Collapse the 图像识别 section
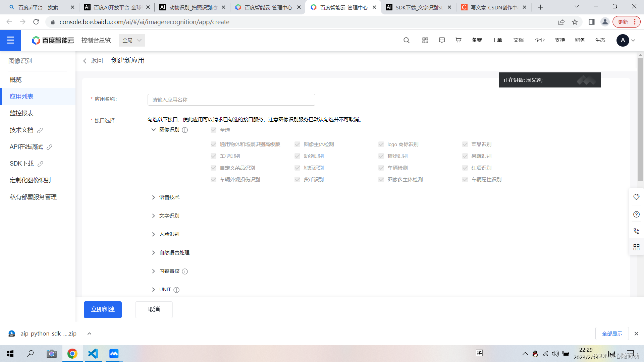The width and height of the screenshot is (644, 362). (x=153, y=130)
